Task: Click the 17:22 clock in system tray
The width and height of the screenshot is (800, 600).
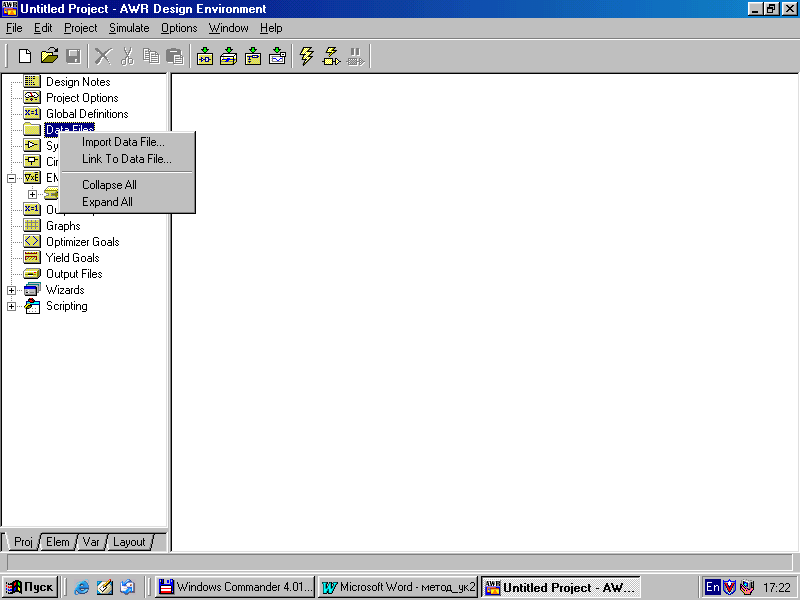Action: coord(777,587)
